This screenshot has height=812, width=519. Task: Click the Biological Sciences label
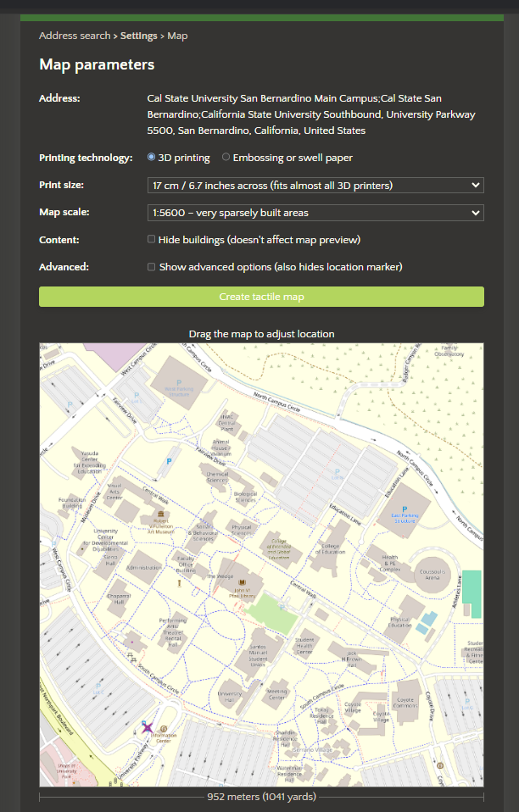245,498
